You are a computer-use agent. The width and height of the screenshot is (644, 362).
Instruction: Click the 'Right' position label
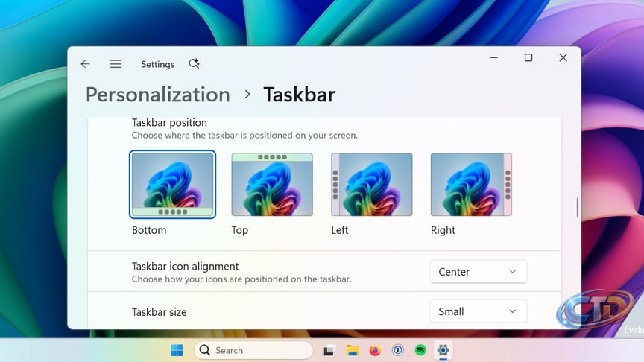point(443,230)
